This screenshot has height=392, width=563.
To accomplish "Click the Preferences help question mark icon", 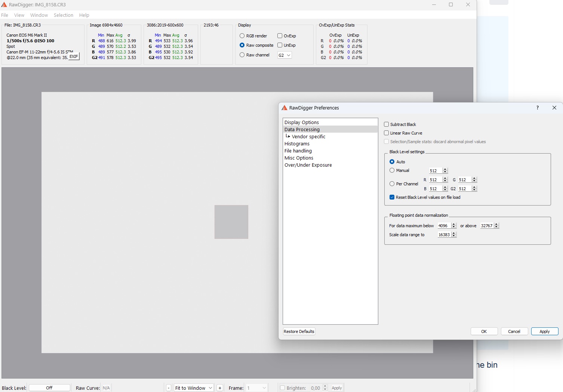I will tap(538, 108).
